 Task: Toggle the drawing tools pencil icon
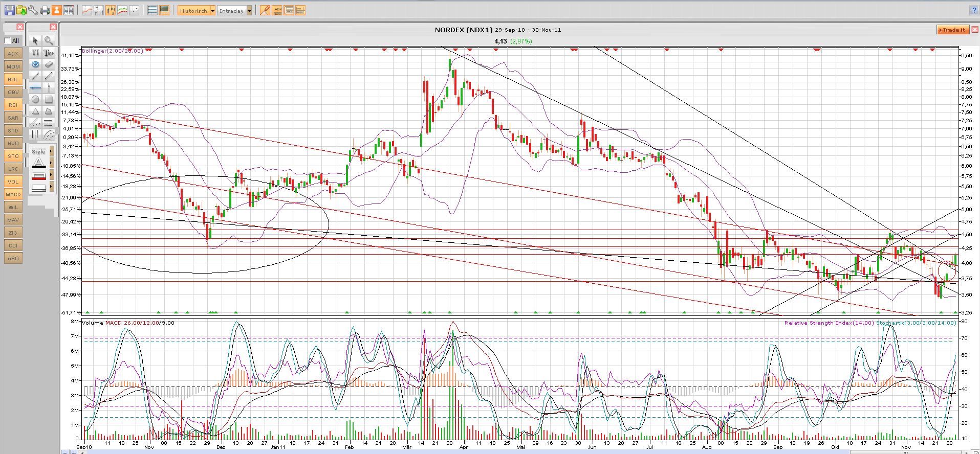click(265, 10)
